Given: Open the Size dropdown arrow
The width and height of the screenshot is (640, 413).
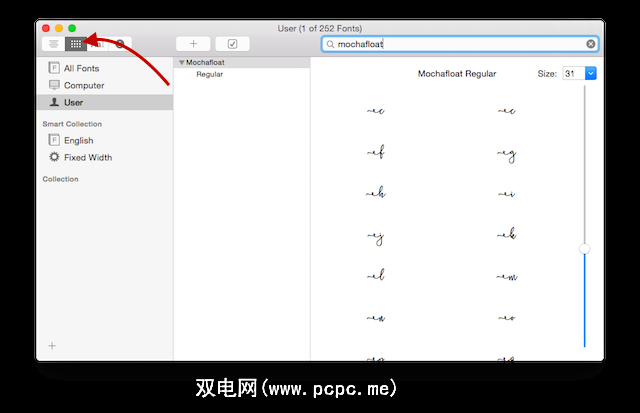Looking at the screenshot, I should click(x=591, y=73).
